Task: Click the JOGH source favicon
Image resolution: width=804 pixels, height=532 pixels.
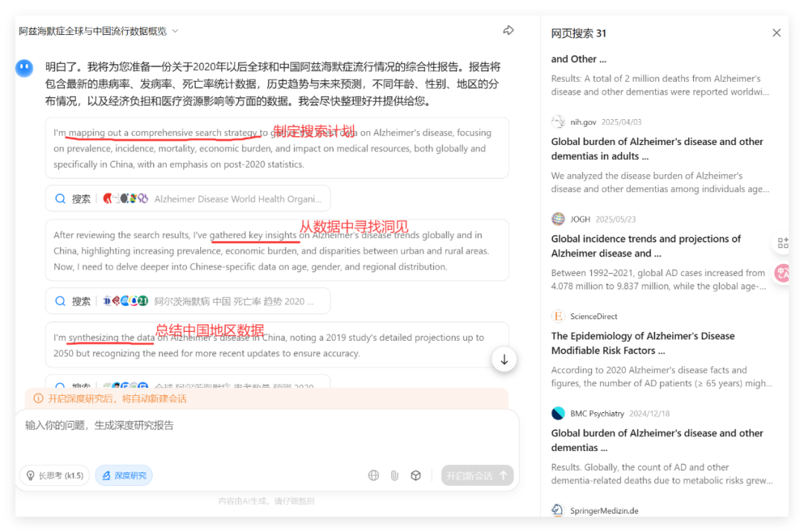Action: tap(558, 219)
